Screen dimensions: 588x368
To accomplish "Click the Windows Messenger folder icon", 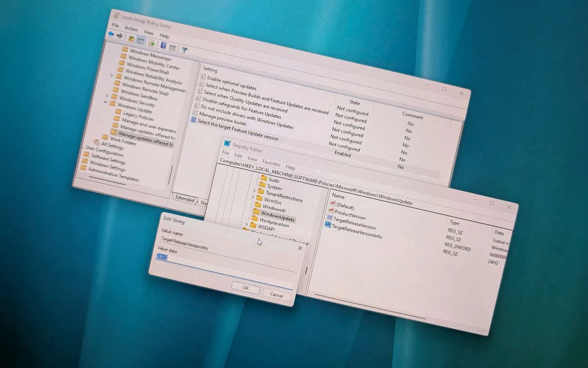I will pos(125,50).
